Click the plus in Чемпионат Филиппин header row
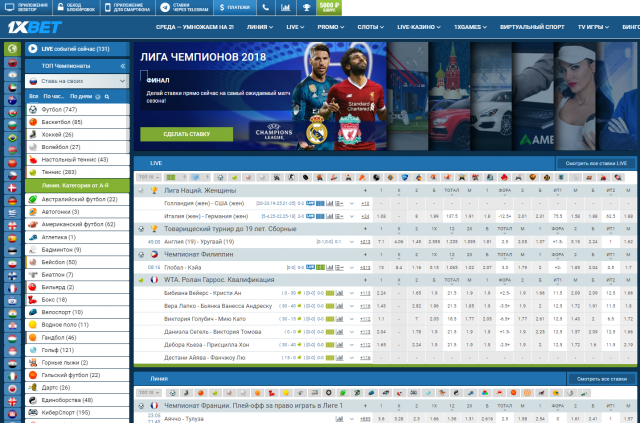Screen dimensions: 640x423 365,254
